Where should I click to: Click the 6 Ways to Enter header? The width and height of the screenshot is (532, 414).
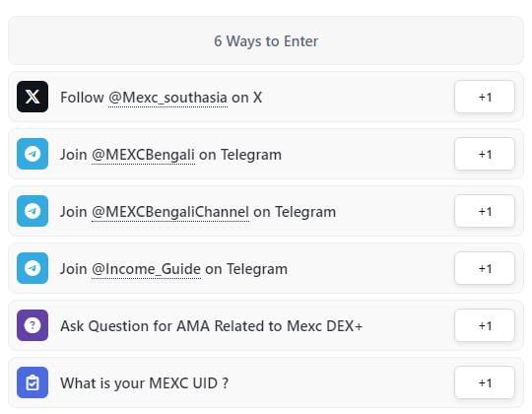pyautogui.click(x=266, y=40)
